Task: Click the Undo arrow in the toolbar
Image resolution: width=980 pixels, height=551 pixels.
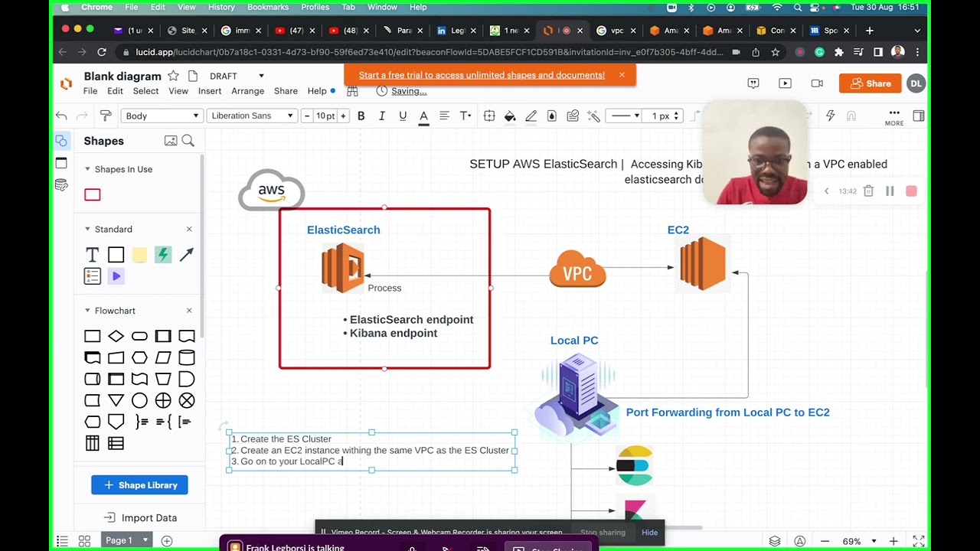Action: [61, 116]
